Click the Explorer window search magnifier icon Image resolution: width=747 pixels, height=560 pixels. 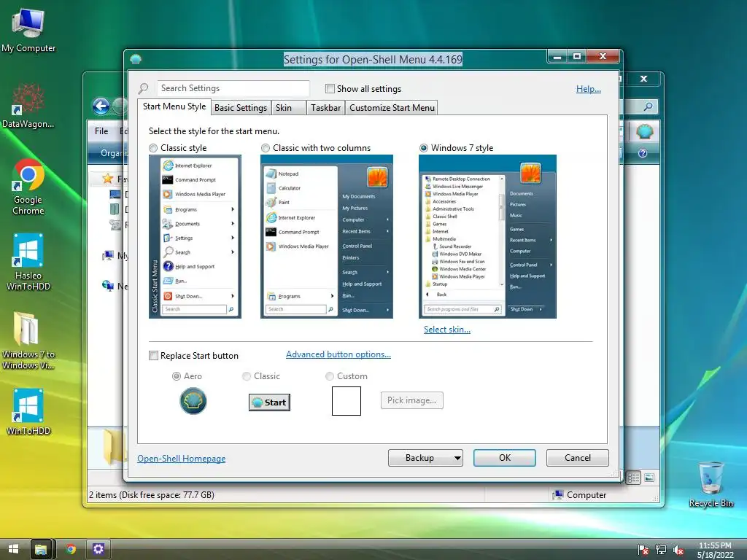[x=648, y=106]
